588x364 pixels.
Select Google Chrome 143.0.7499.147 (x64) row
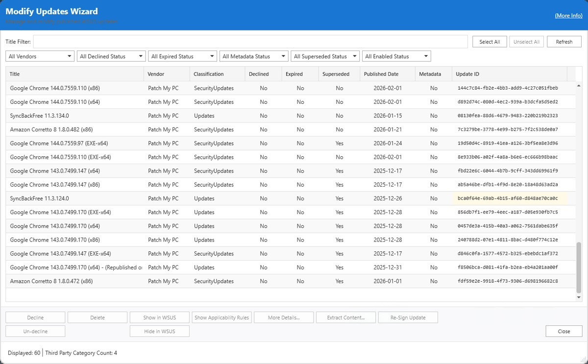[291, 171]
